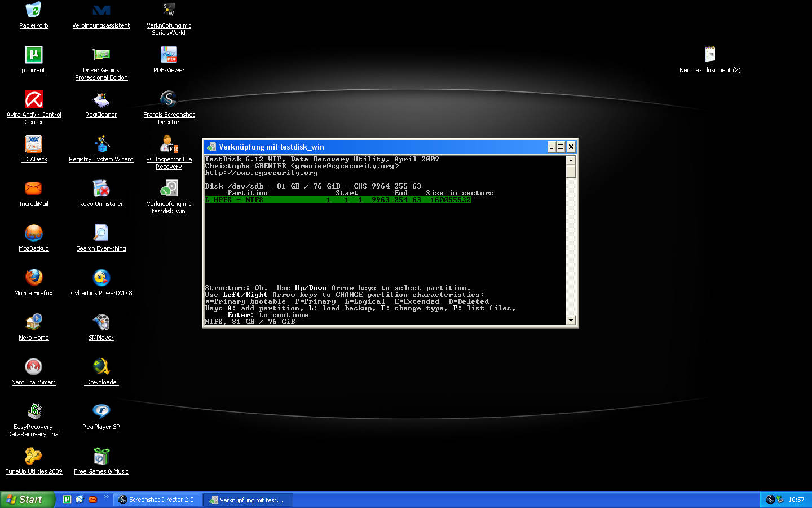
Task: Select CyberLink PowerDVD 8 desktop icon
Action: coord(101,278)
